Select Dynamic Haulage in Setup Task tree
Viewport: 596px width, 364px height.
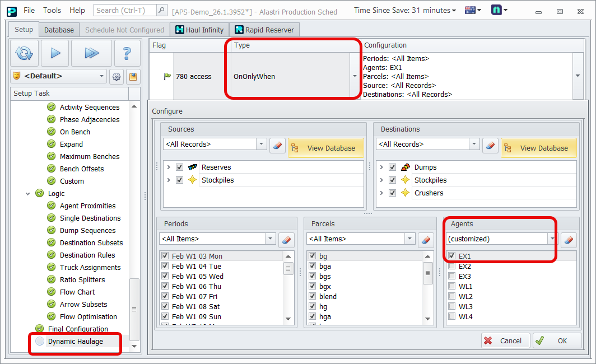coord(76,342)
